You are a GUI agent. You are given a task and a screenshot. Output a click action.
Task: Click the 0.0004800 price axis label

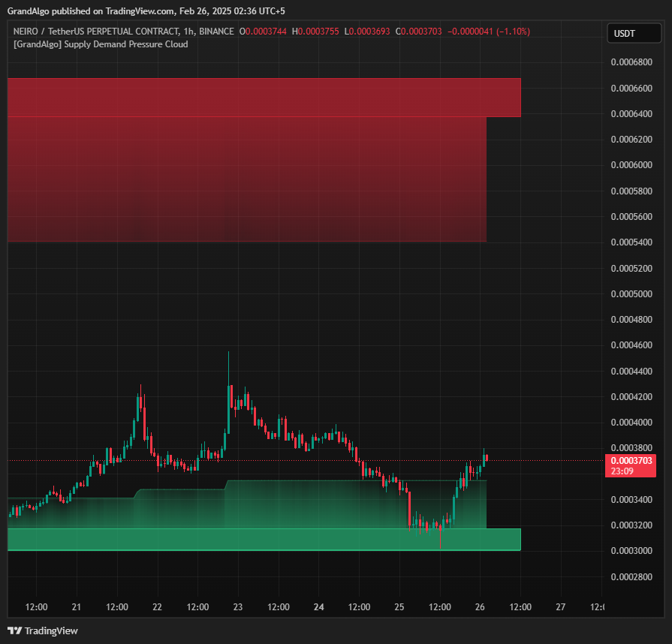(631, 319)
